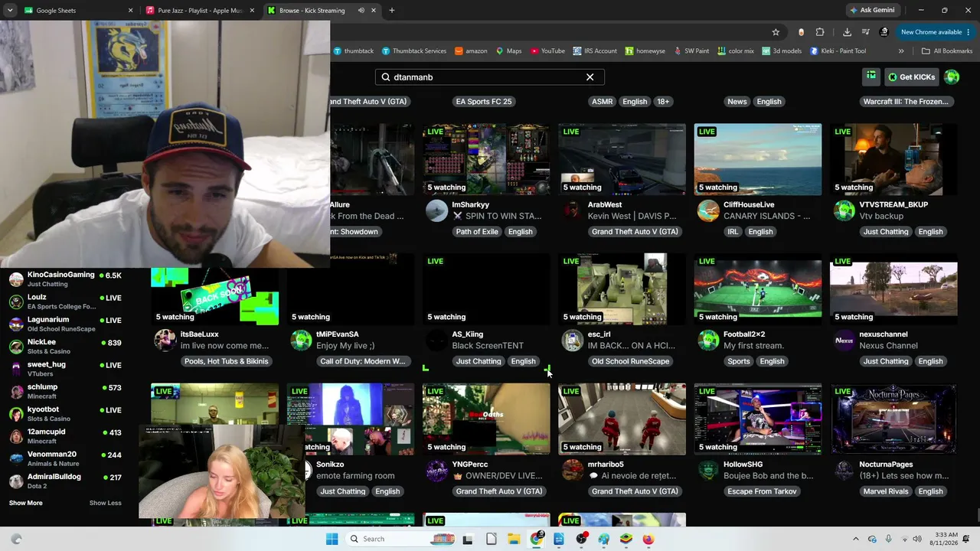
Task: Click the Ask Gemini button
Action: 871,10
